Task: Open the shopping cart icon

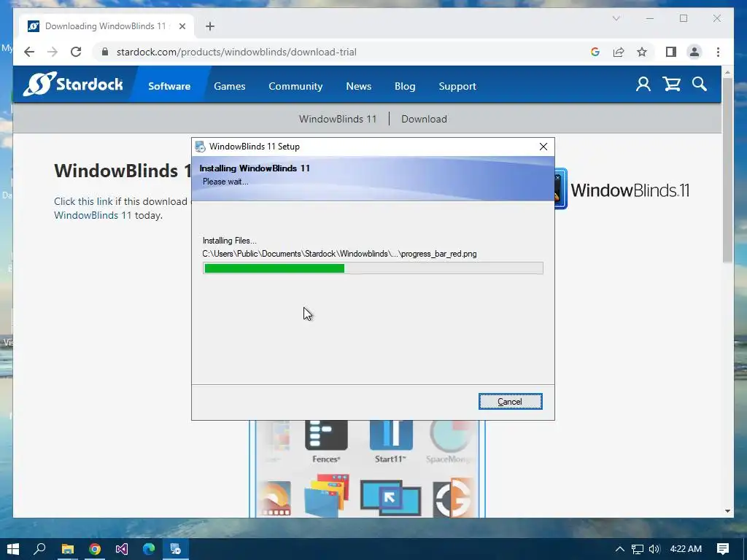Action: click(671, 85)
